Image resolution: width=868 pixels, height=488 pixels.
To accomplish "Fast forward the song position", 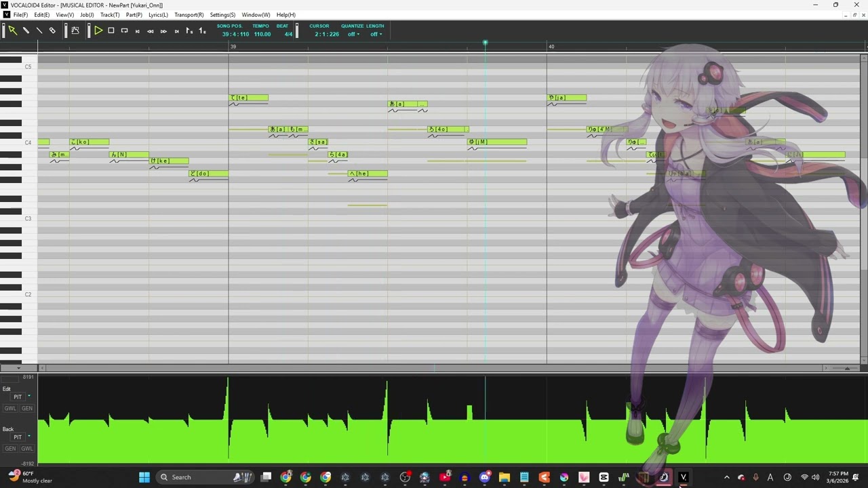I will [163, 31].
